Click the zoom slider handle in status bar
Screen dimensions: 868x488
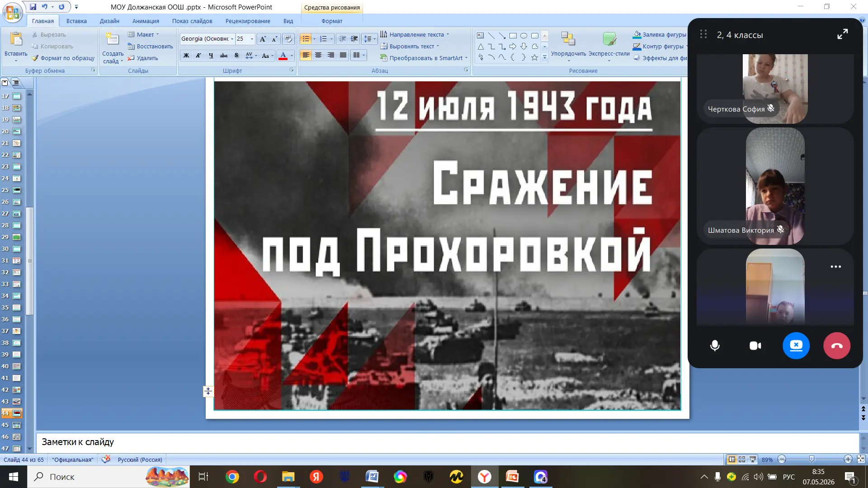(x=811, y=459)
